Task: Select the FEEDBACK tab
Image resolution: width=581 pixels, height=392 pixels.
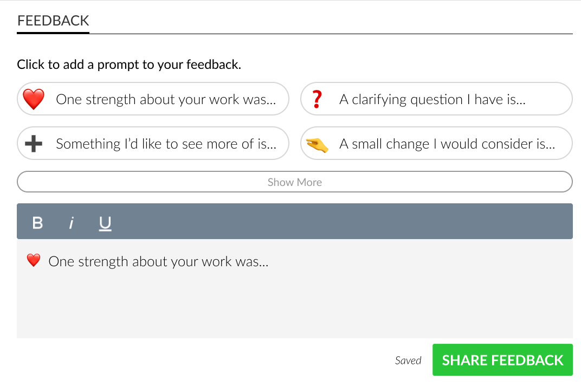Action: [53, 21]
